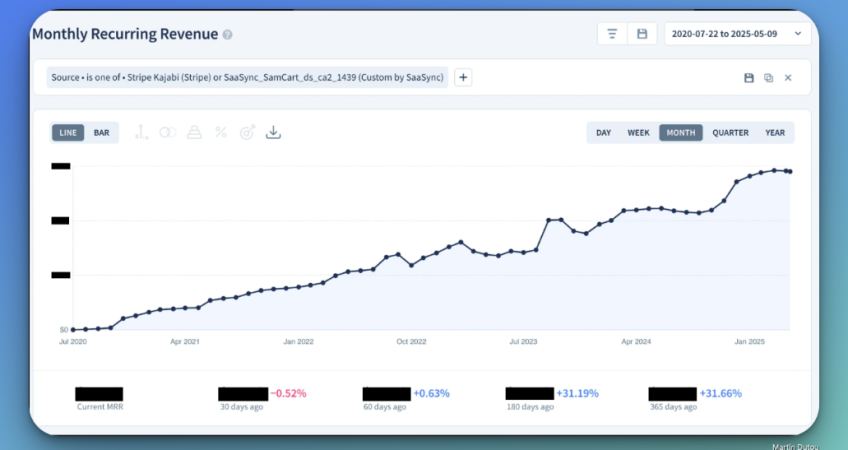Remove the filter row with the X icon
The image size is (848, 450).
pos(788,78)
